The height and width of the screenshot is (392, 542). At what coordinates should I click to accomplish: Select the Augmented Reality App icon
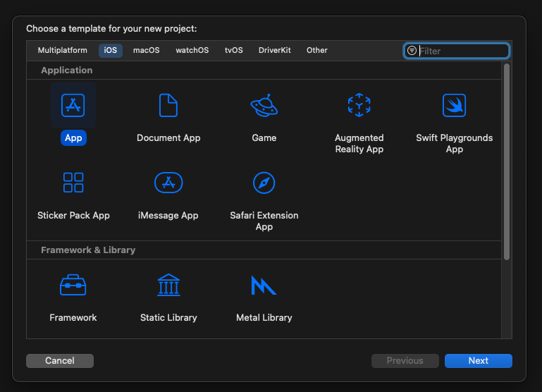[359, 105]
